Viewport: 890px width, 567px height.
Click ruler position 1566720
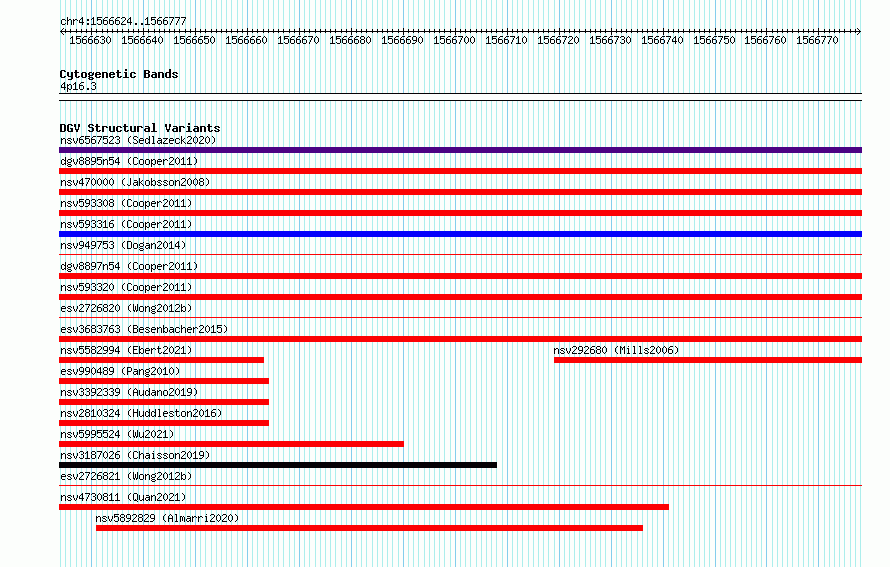(x=558, y=40)
